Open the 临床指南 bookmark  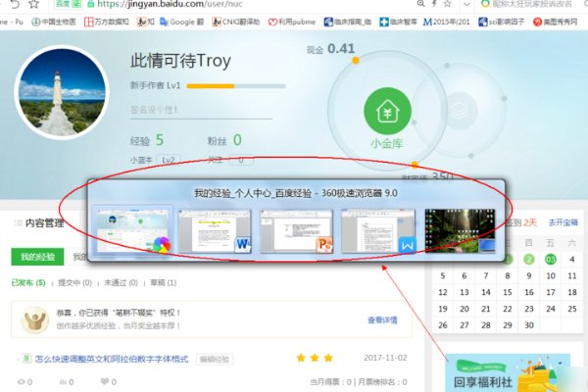coord(348,22)
